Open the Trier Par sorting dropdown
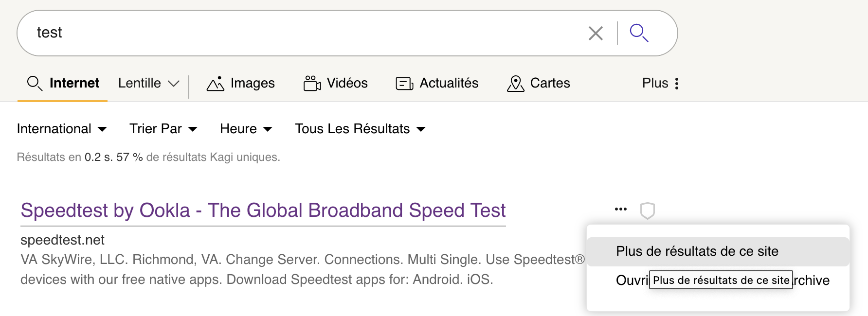Viewport: 868px width, 316px height. pyautogui.click(x=163, y=129)
